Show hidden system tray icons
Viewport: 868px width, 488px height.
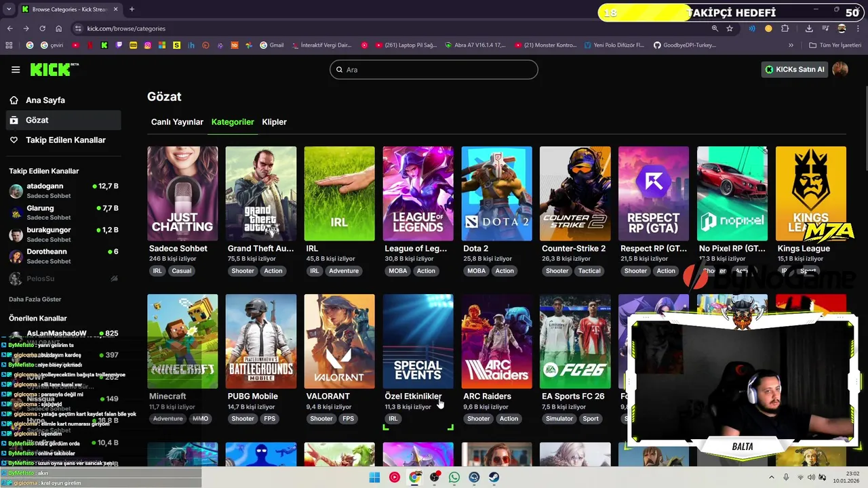[772, 477]
